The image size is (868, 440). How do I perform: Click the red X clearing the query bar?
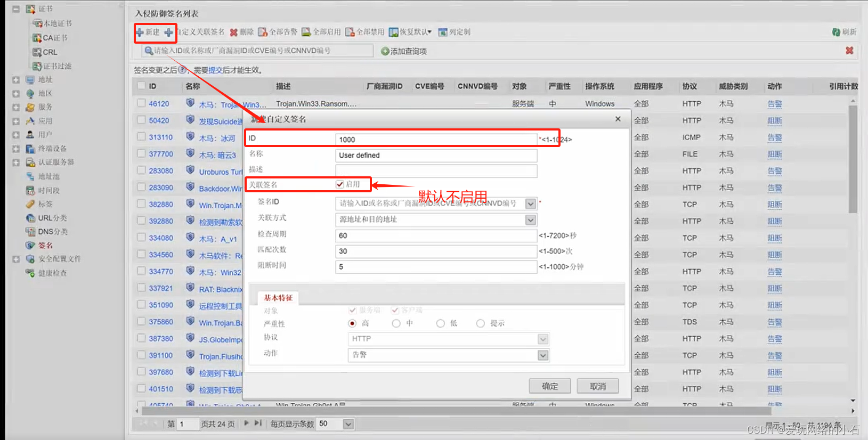tap(849, 51)
